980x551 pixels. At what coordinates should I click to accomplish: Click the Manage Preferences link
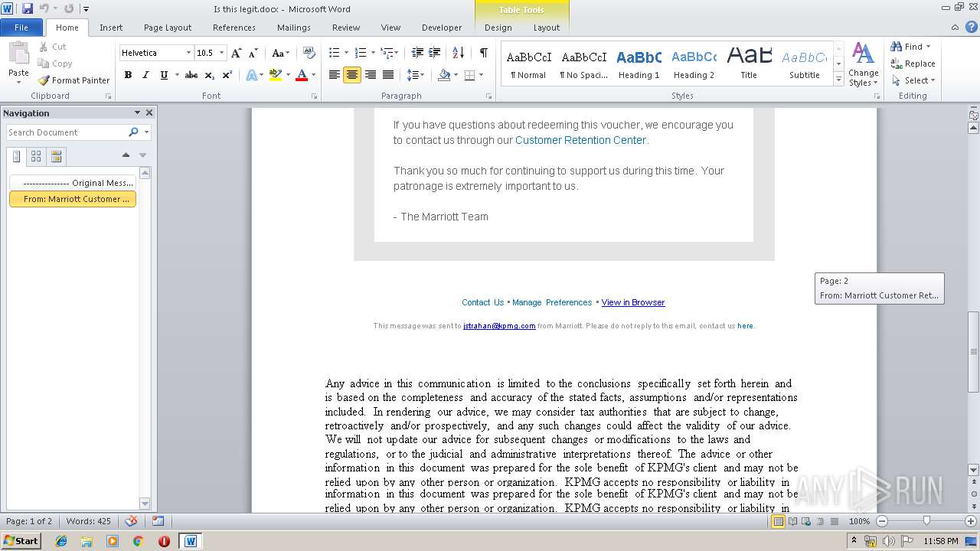click(x=552, y=302)
